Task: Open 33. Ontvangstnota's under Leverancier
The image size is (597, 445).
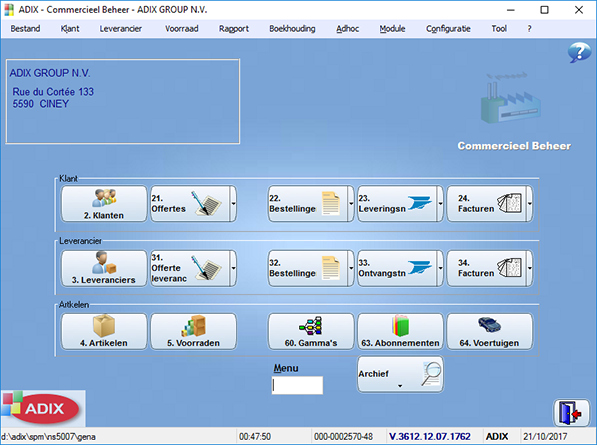Action: coord(397,268)
